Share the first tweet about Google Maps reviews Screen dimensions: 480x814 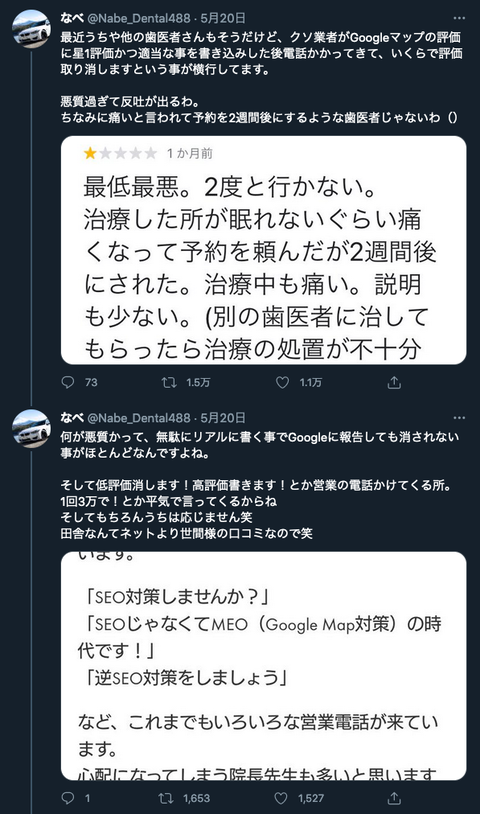pos(394,383)
